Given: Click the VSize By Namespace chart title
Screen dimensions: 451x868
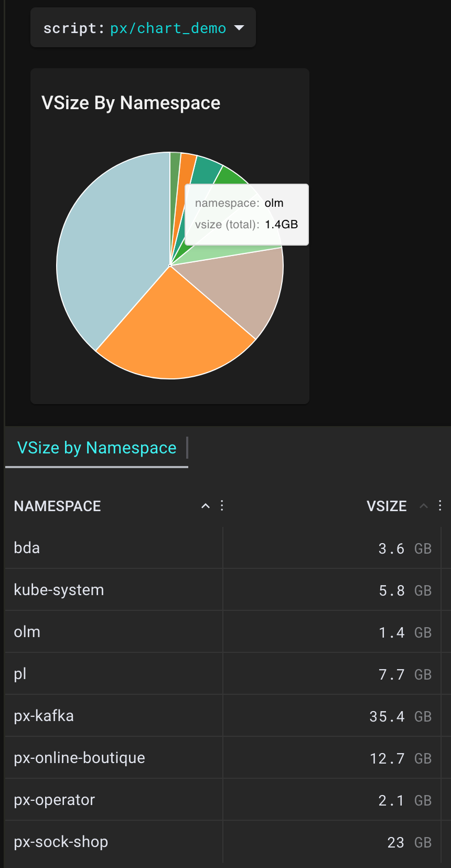Looking at the screenshot, I should 131,103.
